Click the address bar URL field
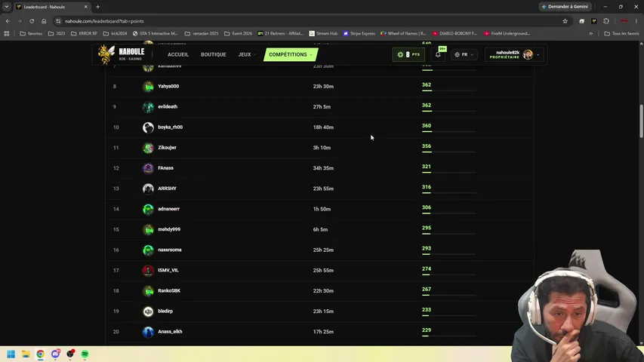The width and height of the screenshot is (644, 362). click(x=308, y=21)
